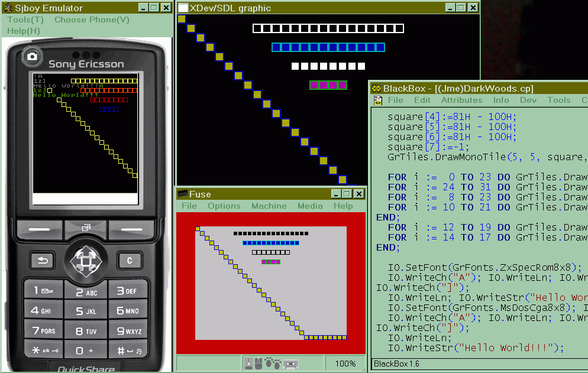Maximize the XDev/SDL graphic window
The height and width of the screenshot is (373, 588).
461,8
